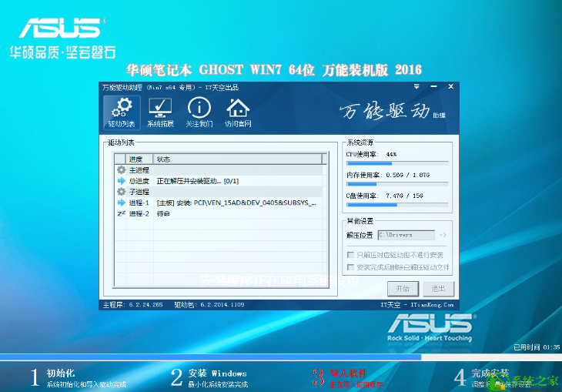This screenshot has width=562, height=392.
Task: Open the ITianKong.Com link in status bar
Action: [x=432, y=305]
